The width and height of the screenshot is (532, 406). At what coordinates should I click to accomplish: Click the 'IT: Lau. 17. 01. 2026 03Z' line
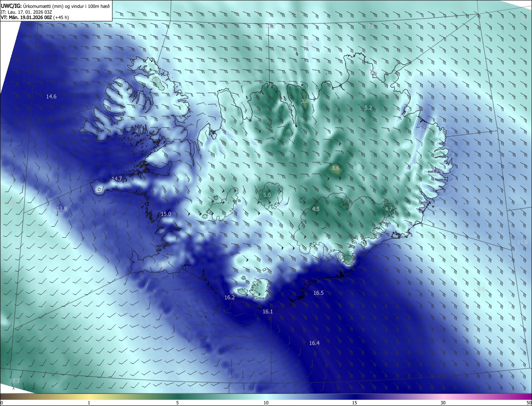(x=26, y=12)
